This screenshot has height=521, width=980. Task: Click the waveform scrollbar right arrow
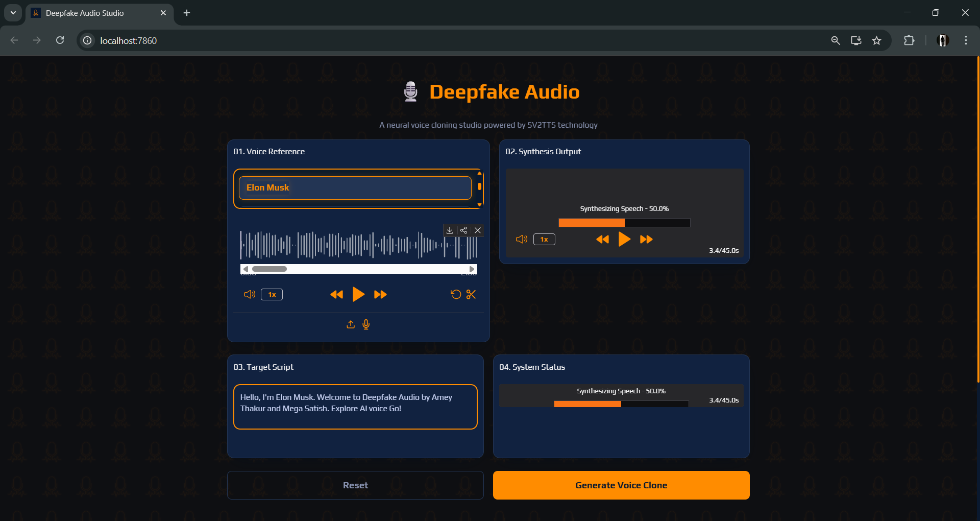(472, 269)
